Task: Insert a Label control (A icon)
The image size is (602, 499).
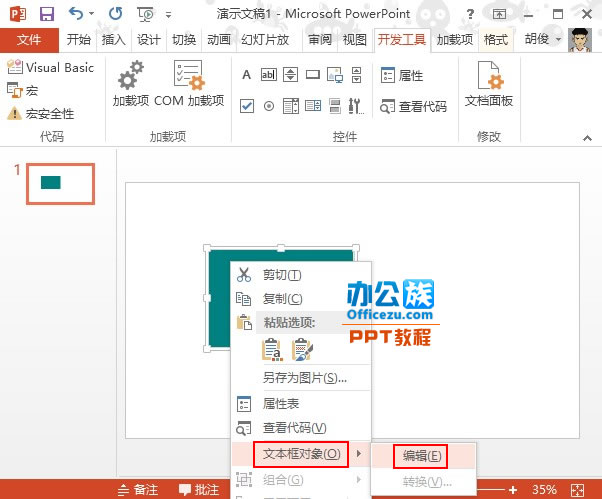Action: click(246, 74)
